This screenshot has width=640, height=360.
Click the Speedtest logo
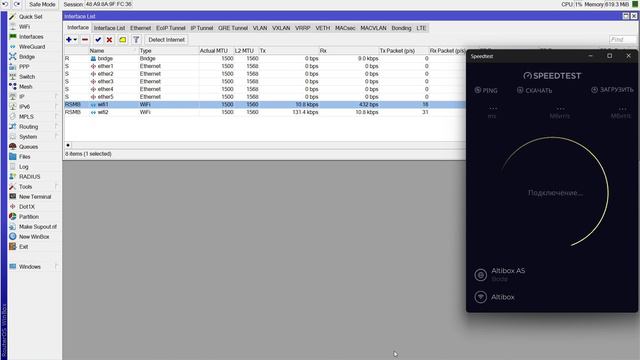pyautogui.click(x=552, y=76)
